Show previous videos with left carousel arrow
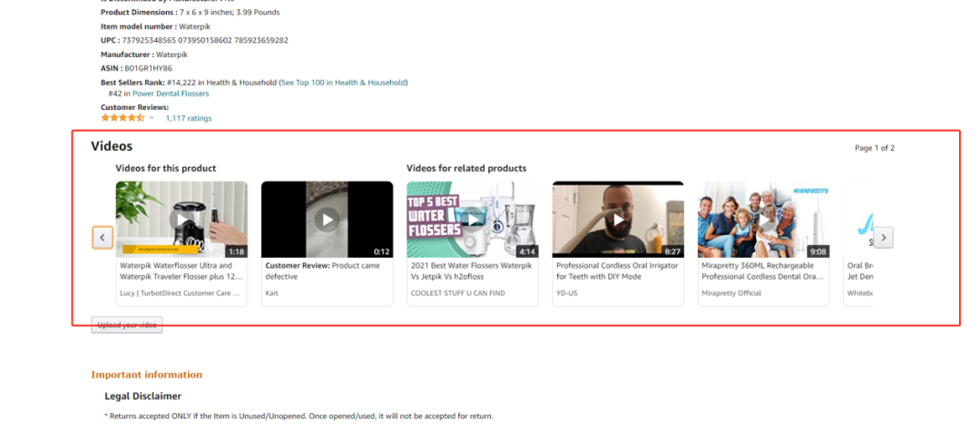The image size is (980, 434). pos(103,238)
